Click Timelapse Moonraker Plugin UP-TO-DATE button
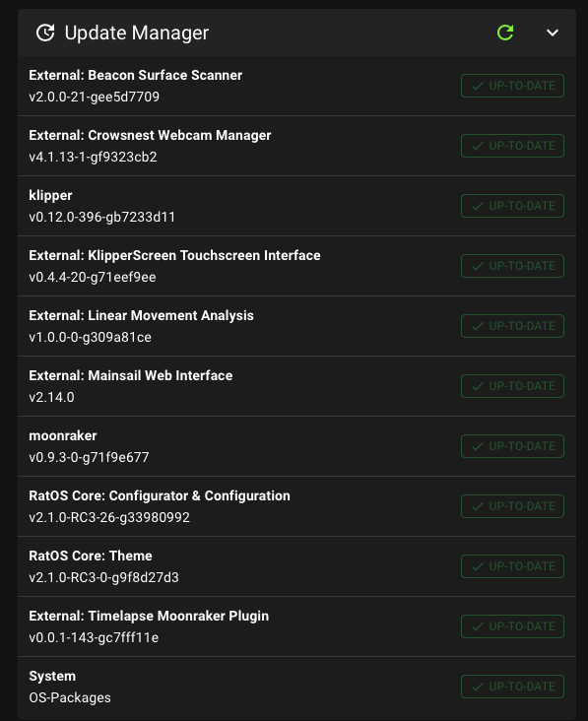 coord(512,626)
